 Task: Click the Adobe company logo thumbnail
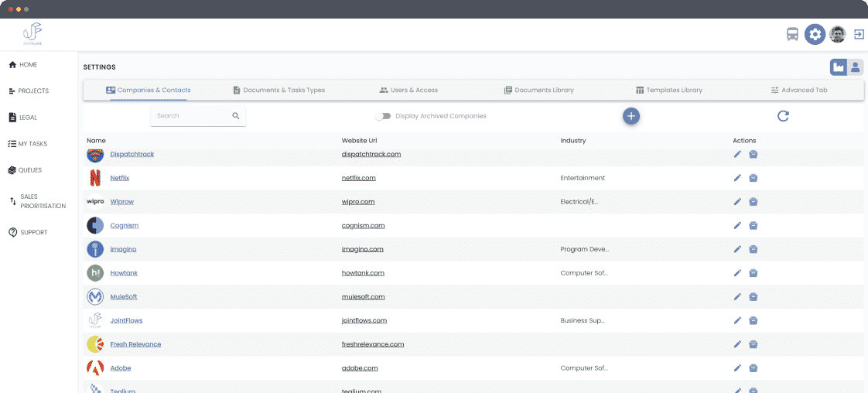[95, 368]
